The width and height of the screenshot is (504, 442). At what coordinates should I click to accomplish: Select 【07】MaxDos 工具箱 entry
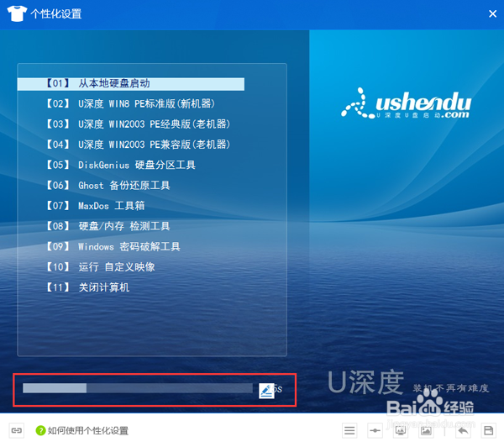pos(96,206)
